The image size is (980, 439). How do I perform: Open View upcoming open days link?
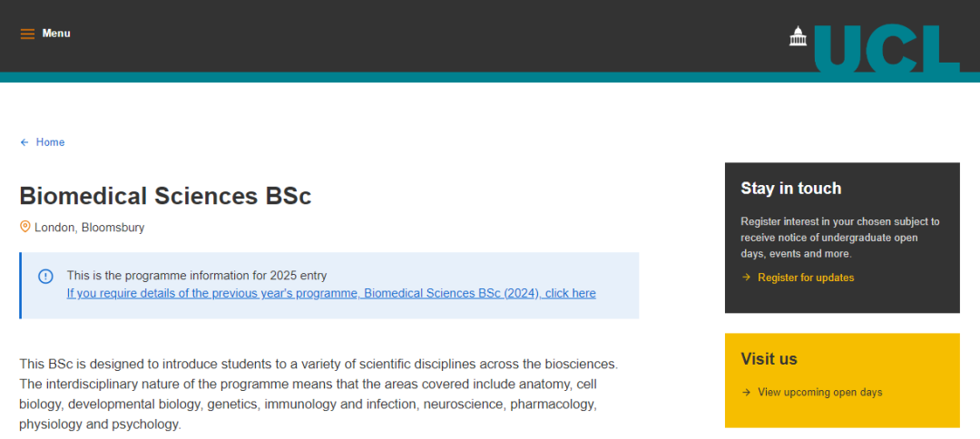820,392
